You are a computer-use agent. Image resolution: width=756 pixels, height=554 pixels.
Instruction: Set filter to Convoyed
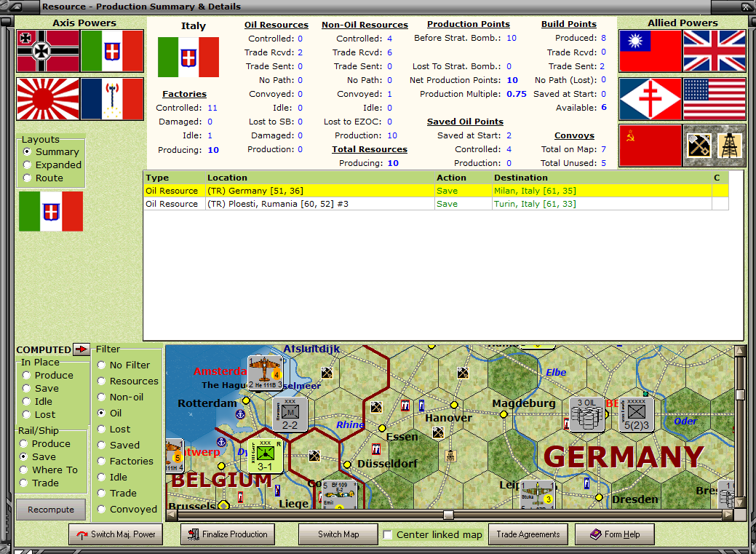[x=127, y=509]
